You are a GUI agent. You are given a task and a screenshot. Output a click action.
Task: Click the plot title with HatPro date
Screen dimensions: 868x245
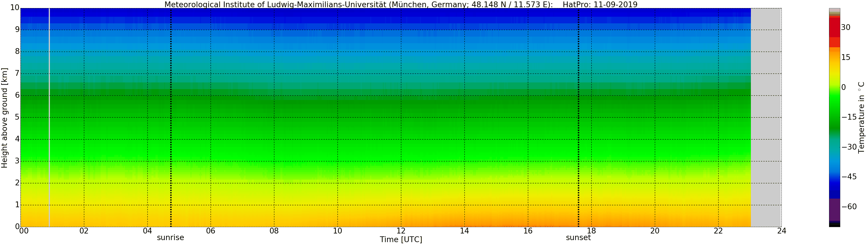[x=401, y=4]
